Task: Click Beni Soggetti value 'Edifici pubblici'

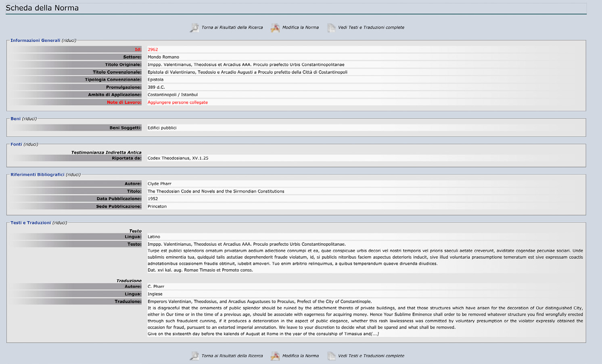Action: tap(162, 128)
